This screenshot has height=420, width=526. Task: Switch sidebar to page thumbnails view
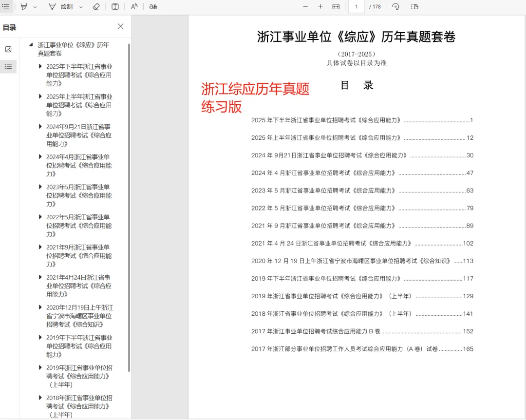[8, 49]
